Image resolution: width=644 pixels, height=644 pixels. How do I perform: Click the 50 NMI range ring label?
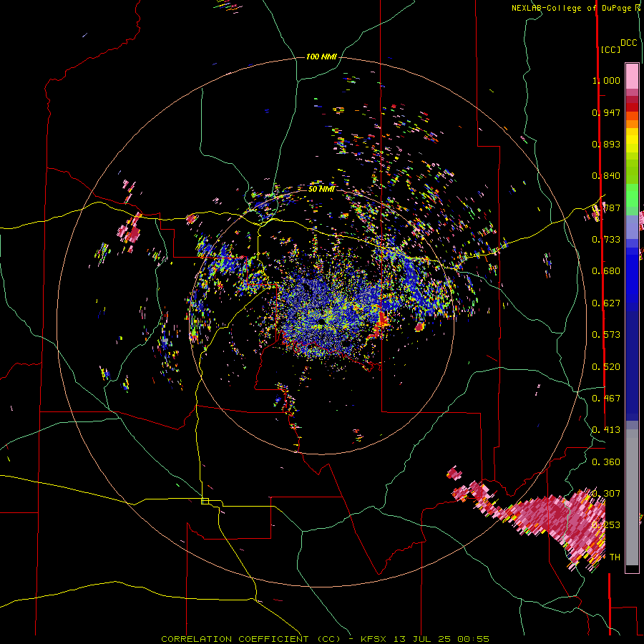[321, 189]
